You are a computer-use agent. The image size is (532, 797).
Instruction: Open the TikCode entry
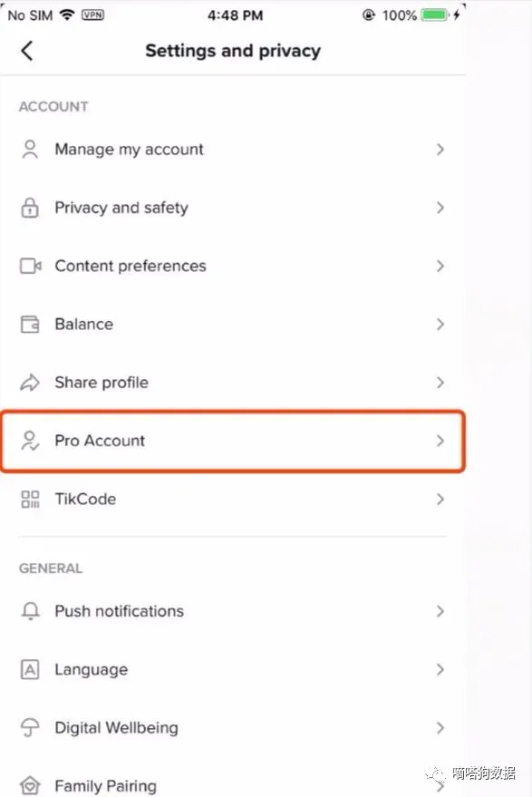pyautogui.click(x=233, y=499)
